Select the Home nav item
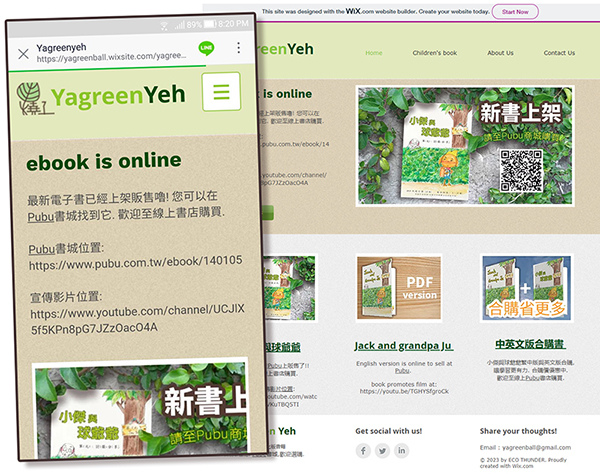This screenshot has height=474, width=600. 374,53
